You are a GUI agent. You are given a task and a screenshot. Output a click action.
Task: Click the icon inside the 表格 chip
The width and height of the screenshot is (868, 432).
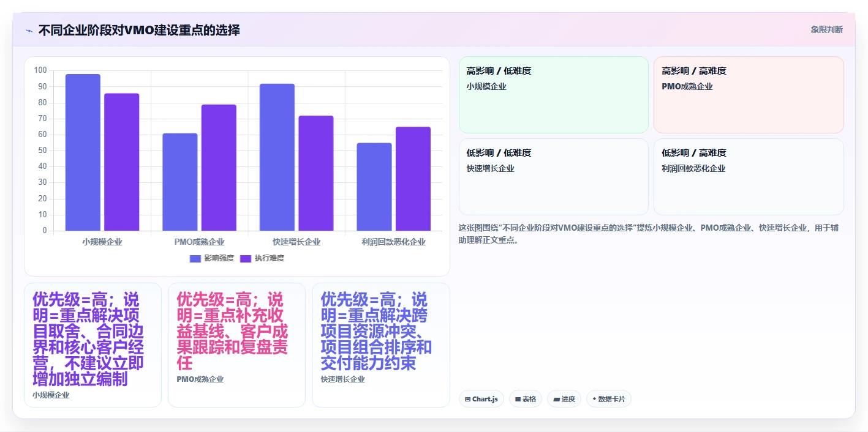click(x=518, y=399)
